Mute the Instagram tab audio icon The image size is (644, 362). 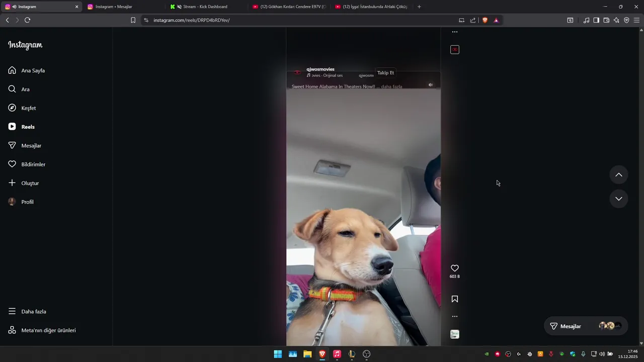pos(14,7)
